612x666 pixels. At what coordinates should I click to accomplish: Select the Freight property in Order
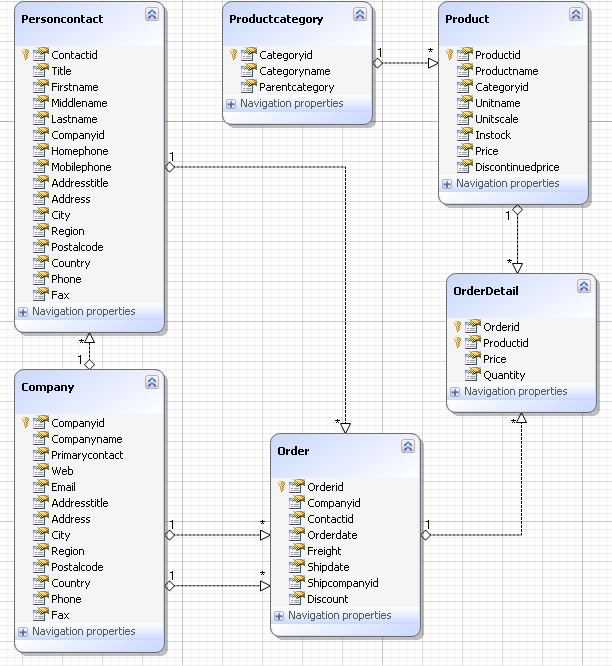[324, 551]
